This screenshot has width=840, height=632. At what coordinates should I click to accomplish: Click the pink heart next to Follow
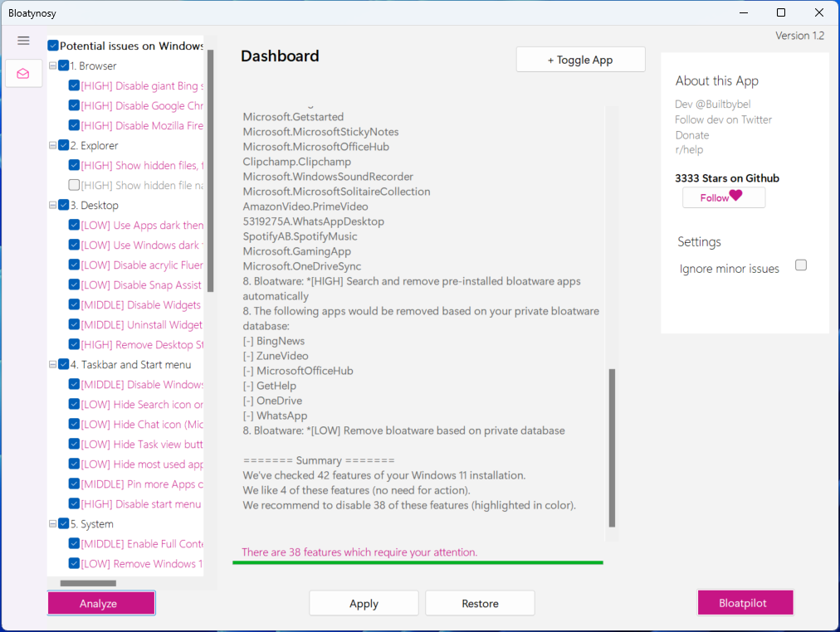[x=735, y=196]
